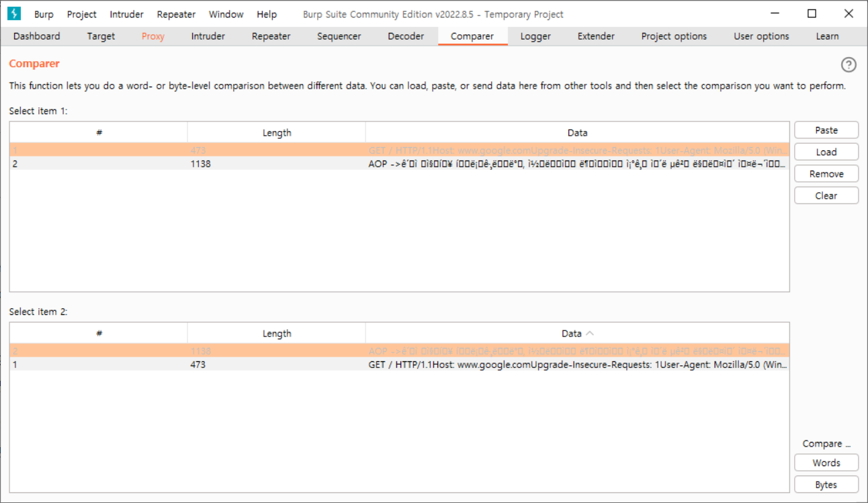Open the Window menu
The image size is (868, 503).
(226, 14)
